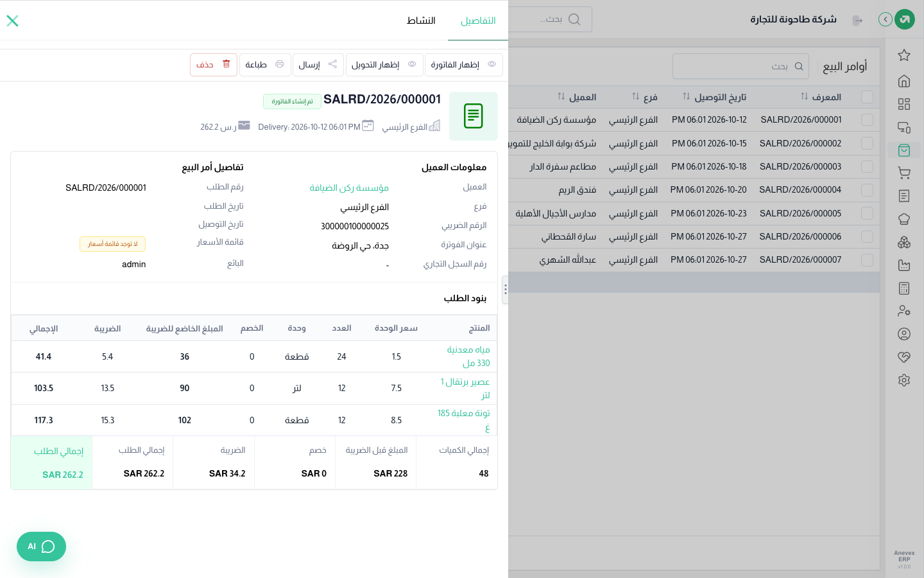Select checkbox for SALRD/2026/000003 row
This screenshot has height=578, width=924.
(x=867, y=166)
